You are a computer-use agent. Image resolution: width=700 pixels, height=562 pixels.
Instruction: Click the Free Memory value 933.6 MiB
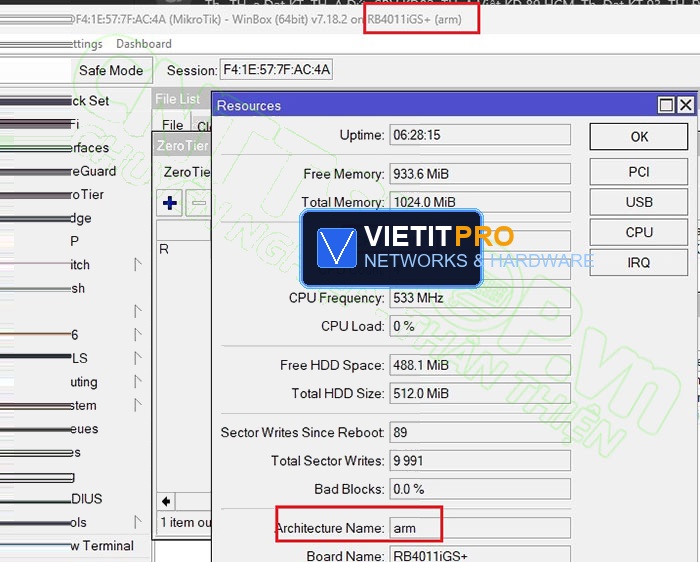click(480, 174)
